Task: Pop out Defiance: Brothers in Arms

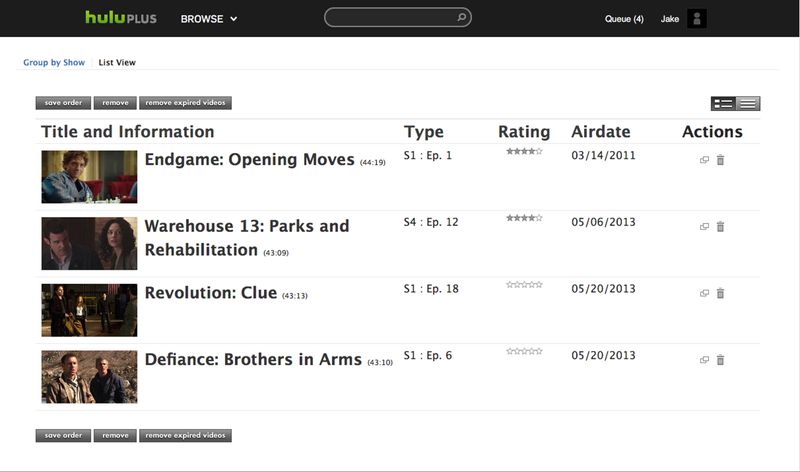Action: (x=704, y=360)
